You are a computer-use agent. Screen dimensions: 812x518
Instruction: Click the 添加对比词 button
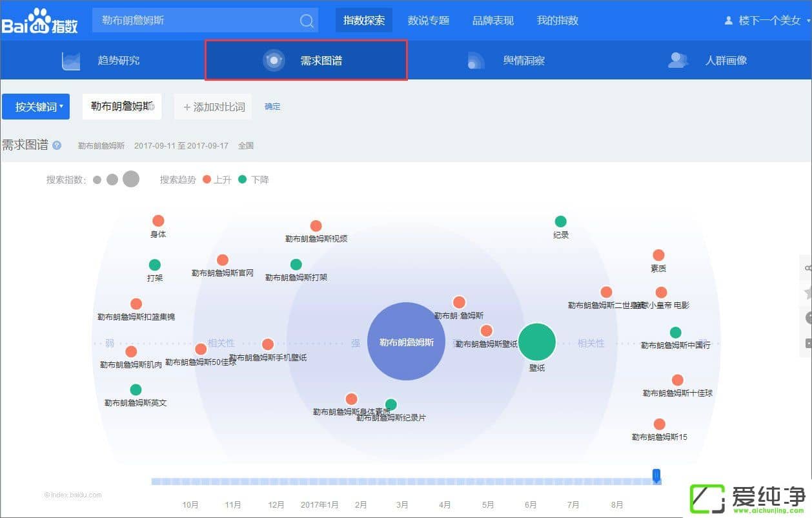pos(214,107)
